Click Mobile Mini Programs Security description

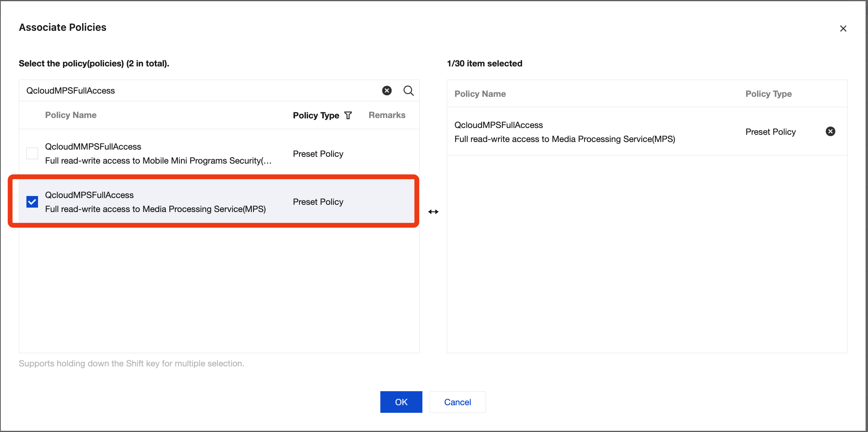pyautogui.click(x=158, y=161)
